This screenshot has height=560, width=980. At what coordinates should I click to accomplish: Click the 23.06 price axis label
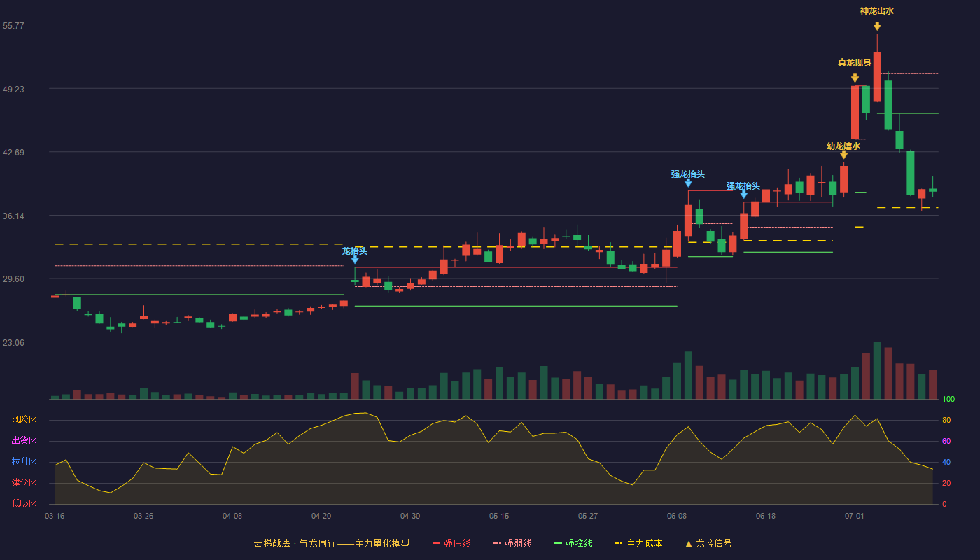click(13, 342)
